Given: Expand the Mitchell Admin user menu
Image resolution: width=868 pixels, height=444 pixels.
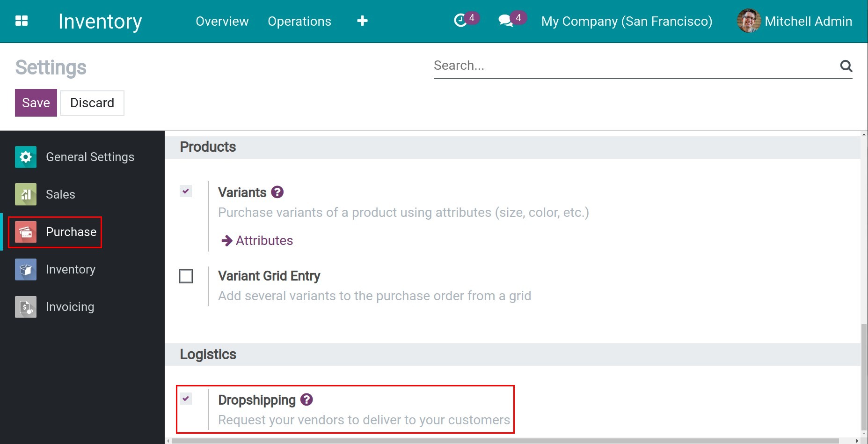Looking at the screenshot, I should pyautogui.click(x=795, y=22).
